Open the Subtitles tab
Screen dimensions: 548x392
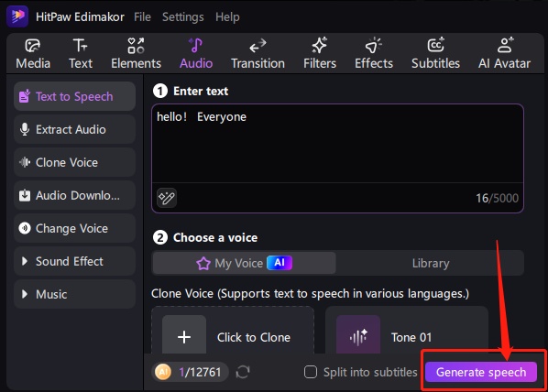(435, 54)
